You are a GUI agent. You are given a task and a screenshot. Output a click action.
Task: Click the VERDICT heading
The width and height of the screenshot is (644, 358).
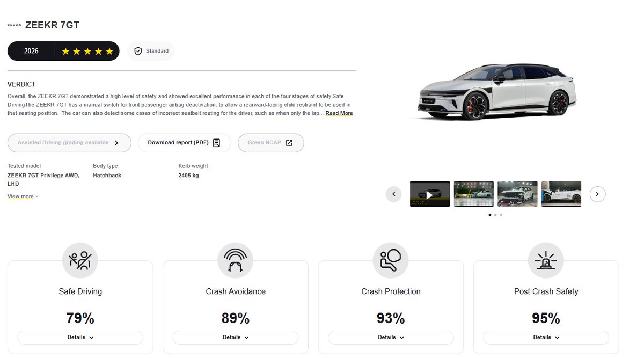[x=21, y=84]
